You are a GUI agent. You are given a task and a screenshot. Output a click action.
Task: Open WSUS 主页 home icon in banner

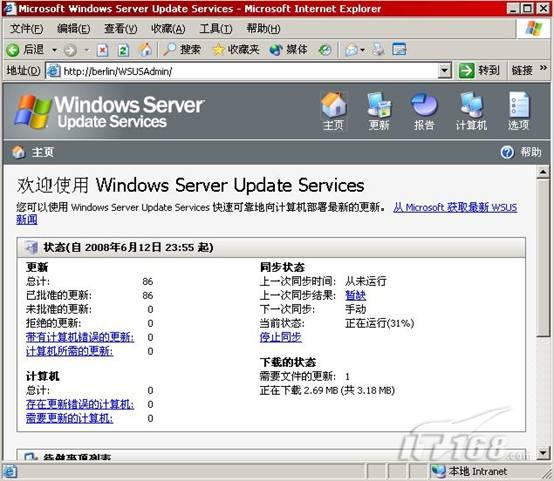click(x=333, y=111)
